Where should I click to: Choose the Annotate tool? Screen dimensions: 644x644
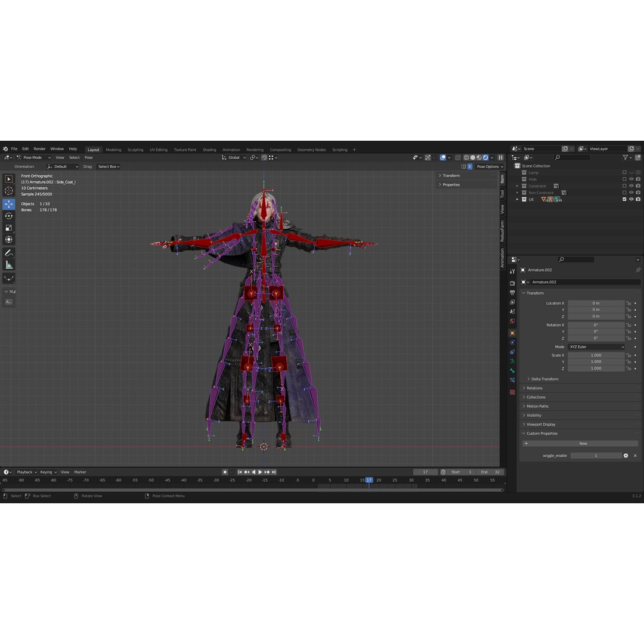coord(8,253)
